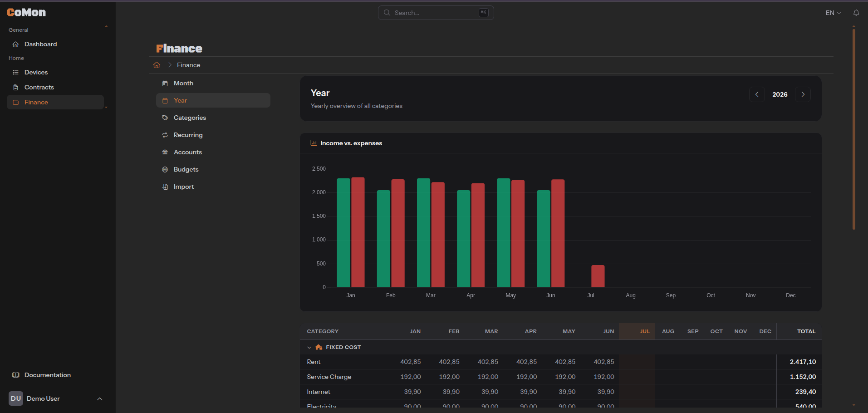This screenshot has height=413, width=868.
Task: Click the Contracts document icon
Action: pyautogui.click(x=15, y=88)
